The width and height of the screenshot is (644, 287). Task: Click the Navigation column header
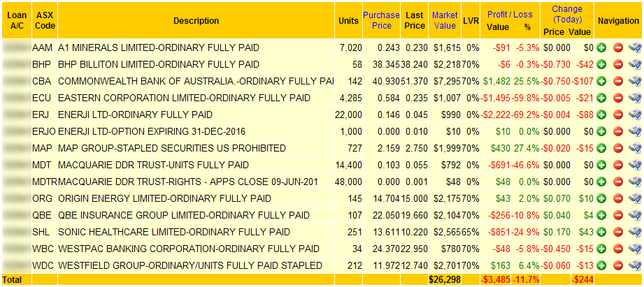tap(619, 20)
